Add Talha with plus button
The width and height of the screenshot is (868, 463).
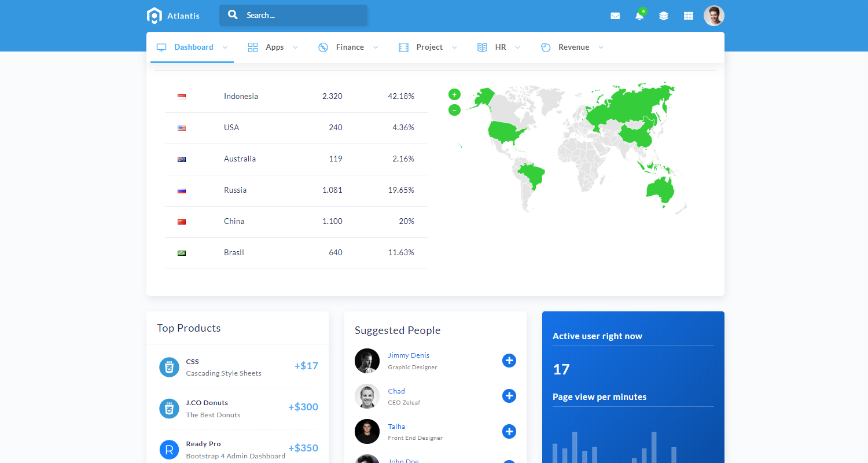point(509,431)
